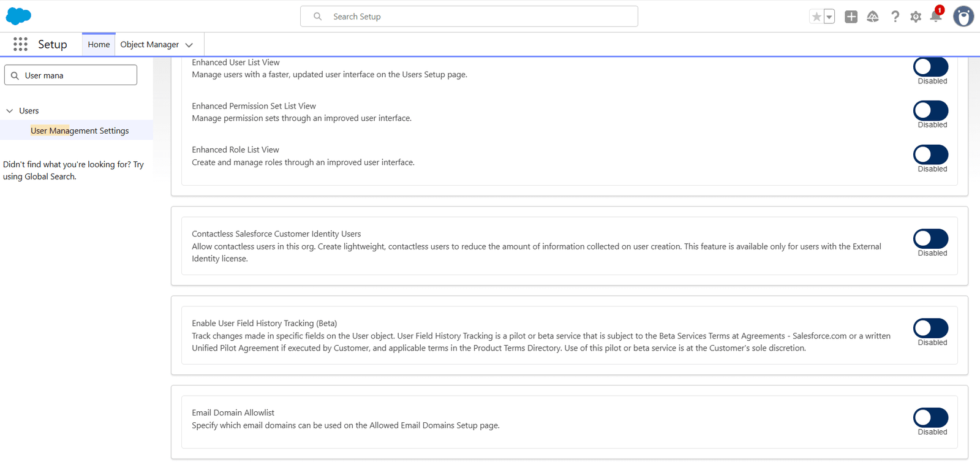Switch to the Object Manager tab
This screenshot has width=980, height=467.
149,44
